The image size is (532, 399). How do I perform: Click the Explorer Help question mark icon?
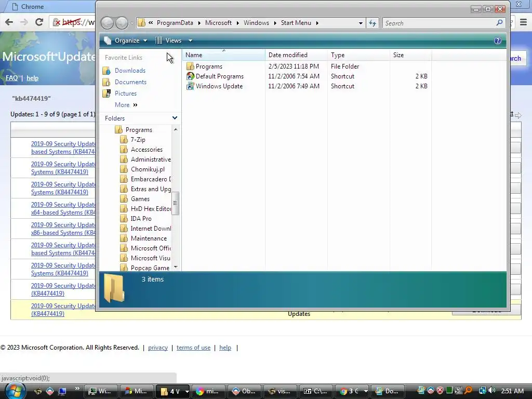497,41
